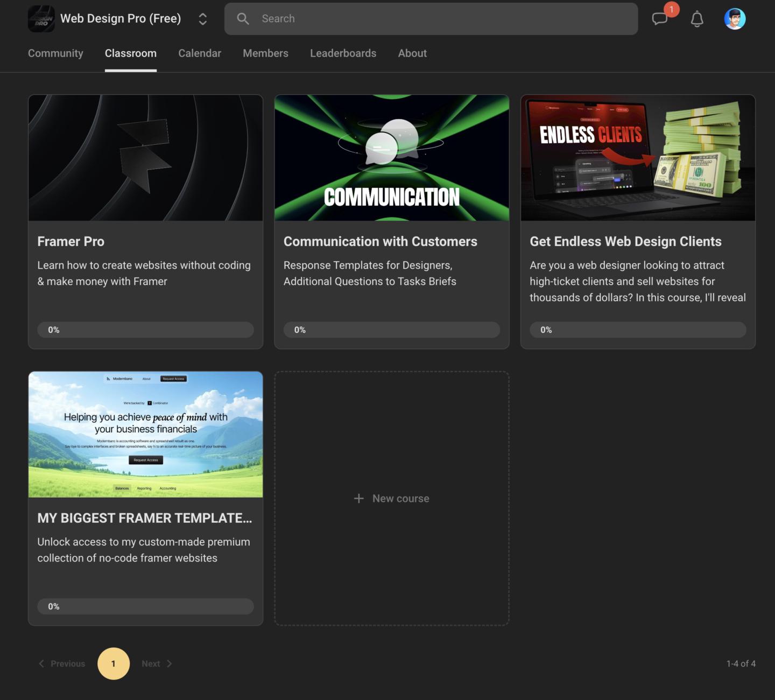Open the Endless Clients course thumbnail
The image size is (775, 700).
pos(638,158)
